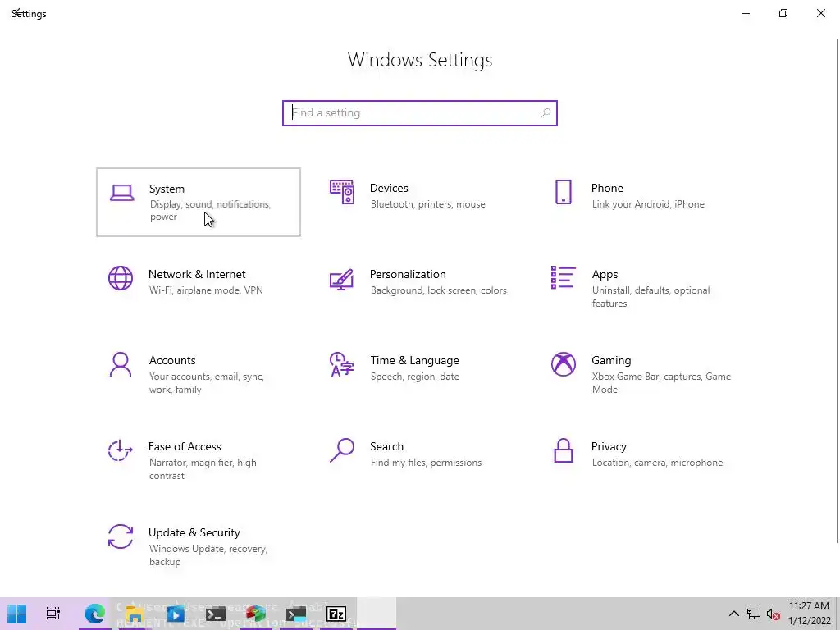Click 'Uninstall, defaults, optional features' description
Image resolution: width=840 pixels, height=630 pixels.
click(x=651, y=297)
